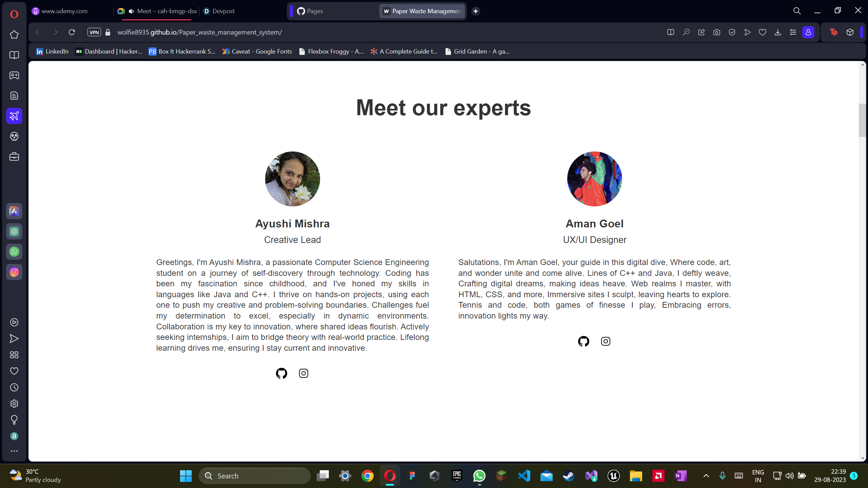Open Instagram in the Opera sidebar
Image resolution: width=868 pixels, height=488 pixels.
tap(14, 272)
